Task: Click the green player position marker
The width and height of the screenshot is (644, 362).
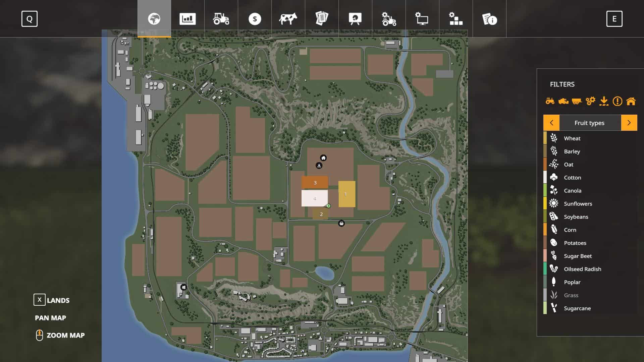Action: pos(329,206)
